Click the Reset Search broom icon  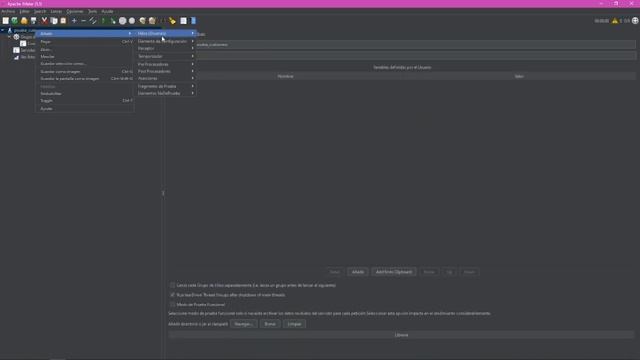[x=172, y=20]
